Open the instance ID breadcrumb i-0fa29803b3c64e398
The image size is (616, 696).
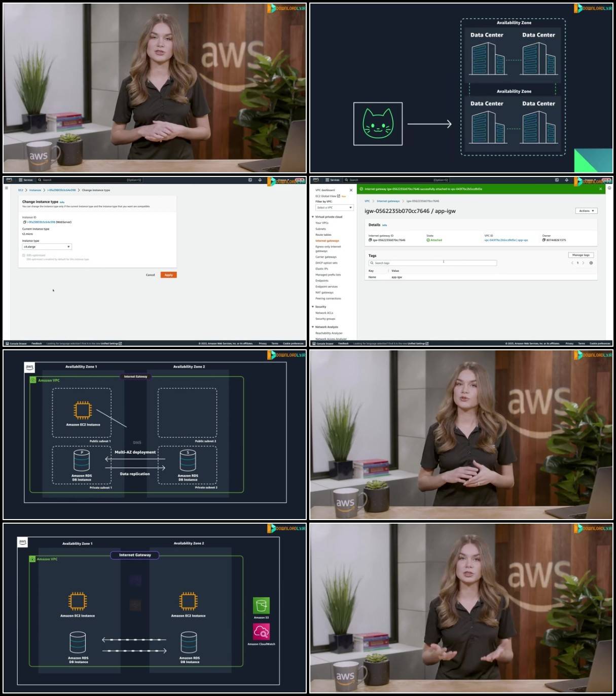tap(61, 190)
